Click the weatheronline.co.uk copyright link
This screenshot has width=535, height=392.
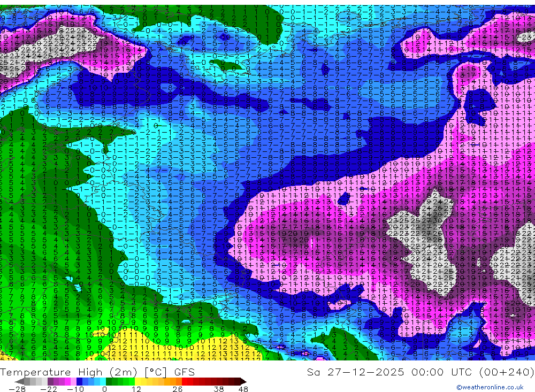pyautogui.click(x=490, y=387)
